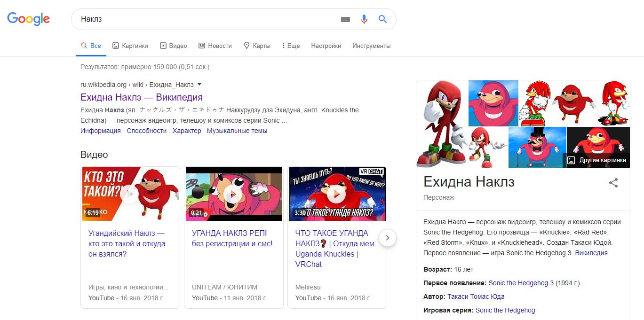Viewport: 644px width, 320px height.
Task: Play the 3:30 VRChat Uganda Knuckles video
Action: point(337,194)
